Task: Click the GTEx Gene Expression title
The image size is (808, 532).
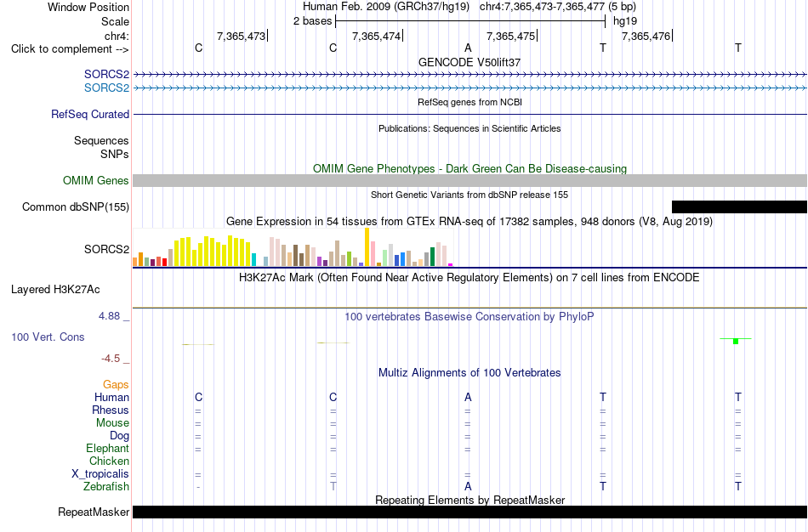Action: [x=469, y=222]
